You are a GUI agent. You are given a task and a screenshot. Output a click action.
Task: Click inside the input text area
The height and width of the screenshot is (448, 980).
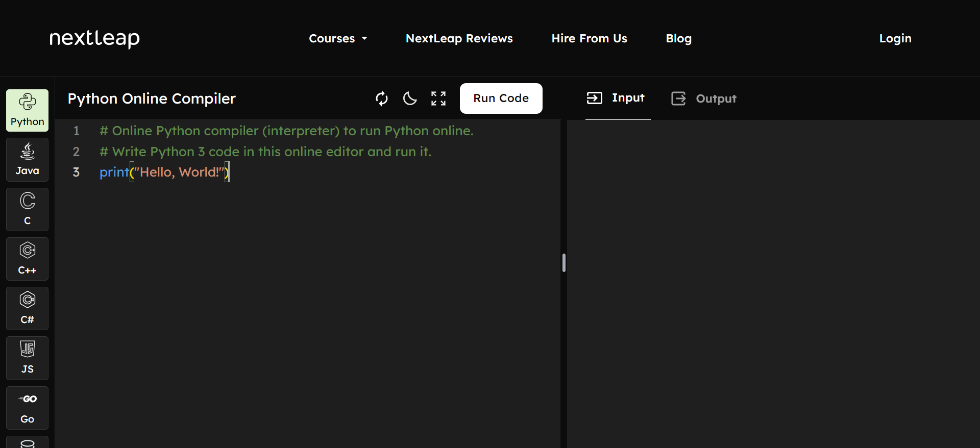pyautogui.click(x=773, y=284)
